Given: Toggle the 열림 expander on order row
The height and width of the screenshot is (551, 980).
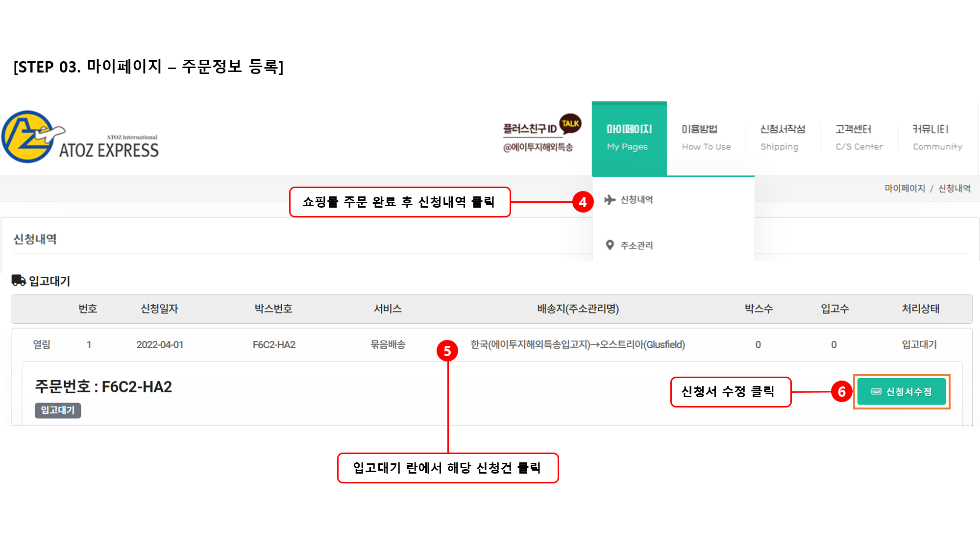Looking at the screenshot, I should click(x=42, y=344).
